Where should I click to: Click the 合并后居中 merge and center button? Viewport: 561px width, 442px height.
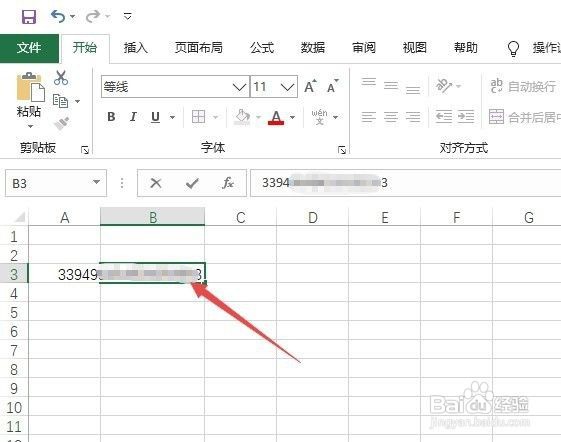pos(525,117)
